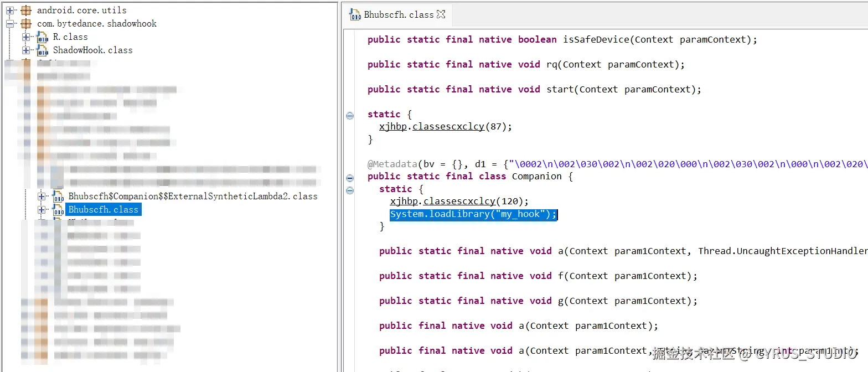Collapse the outer static block fold marker

click(350, 115)
